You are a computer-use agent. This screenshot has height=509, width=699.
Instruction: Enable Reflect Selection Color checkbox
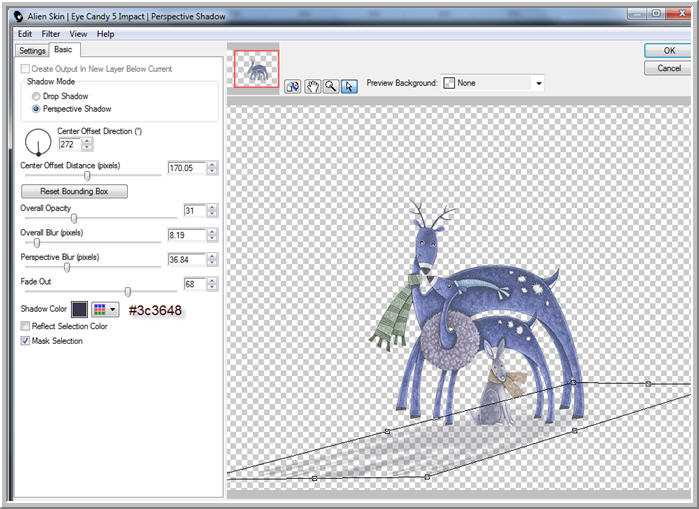tap(25, 326)
